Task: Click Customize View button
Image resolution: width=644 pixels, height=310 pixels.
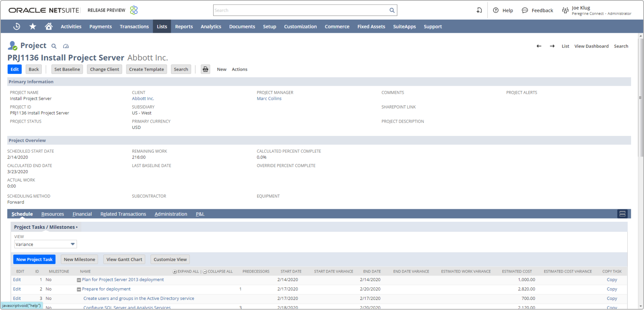Action: tap(170, 259)
